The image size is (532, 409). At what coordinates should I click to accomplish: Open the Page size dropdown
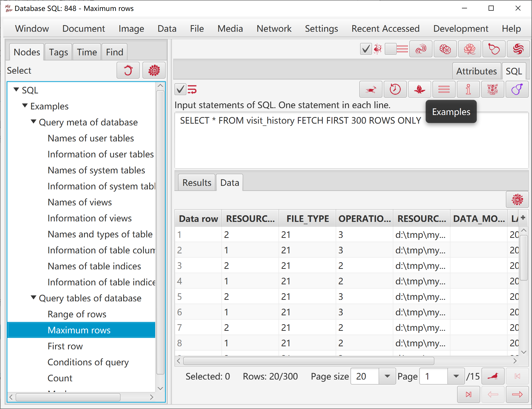(x=387, y=376)
